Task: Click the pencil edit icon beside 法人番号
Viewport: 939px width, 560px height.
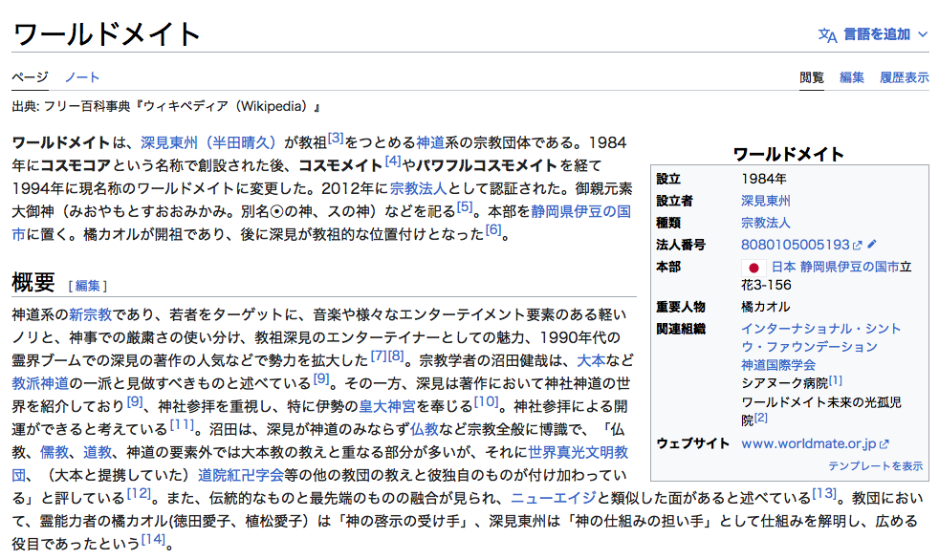Action: point(872,244)
